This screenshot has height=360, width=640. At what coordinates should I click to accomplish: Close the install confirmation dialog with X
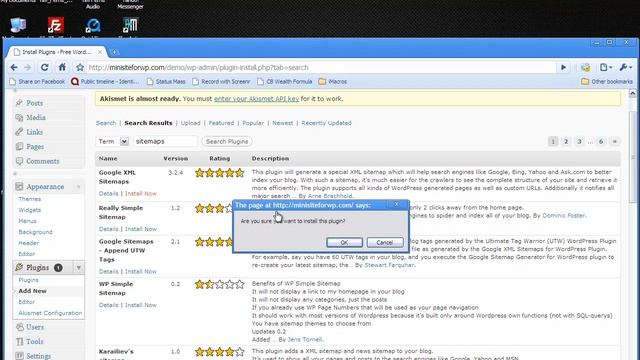397,204
